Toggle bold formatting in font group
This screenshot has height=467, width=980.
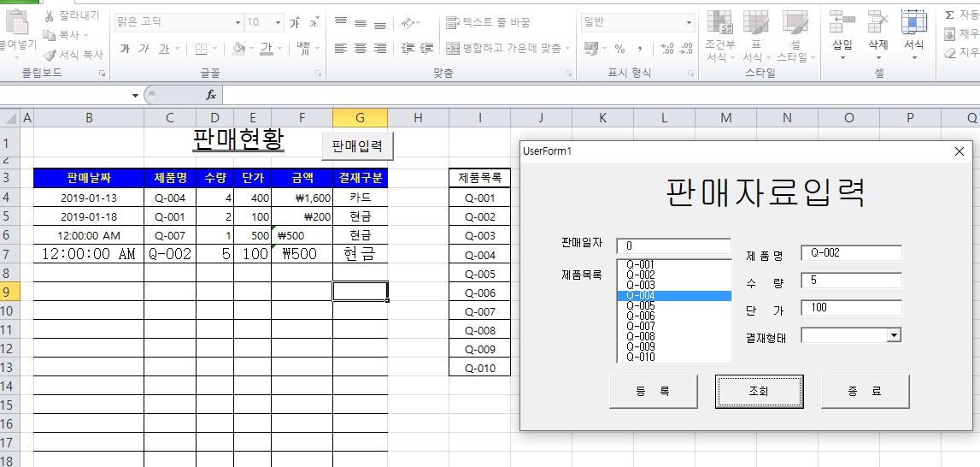click(125, 49)
